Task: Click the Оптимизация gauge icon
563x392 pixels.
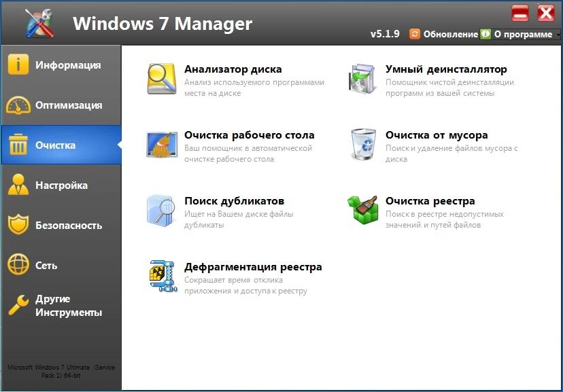Action: pyautogui.click(x=18, y=105)
